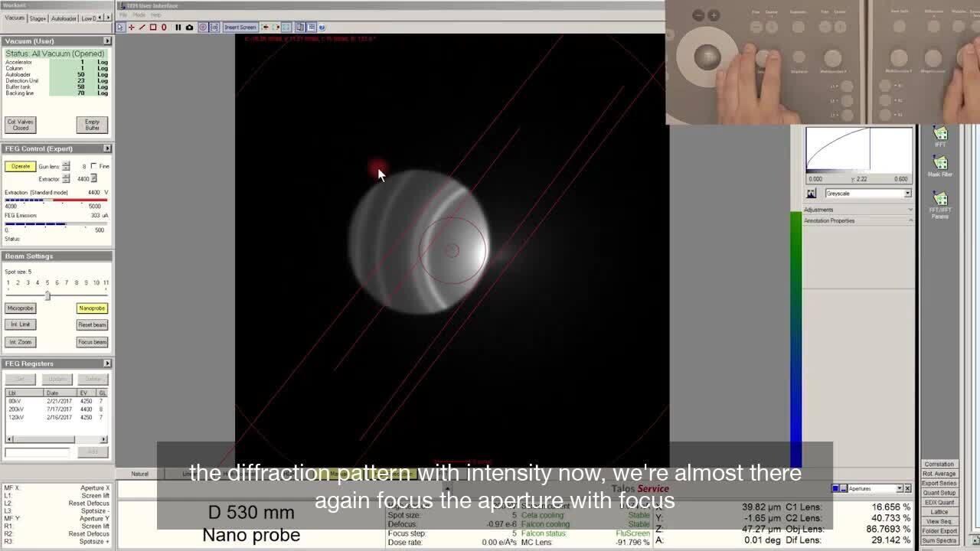Click the Insert Screen button
980x551 pixels.
point(240,28)
